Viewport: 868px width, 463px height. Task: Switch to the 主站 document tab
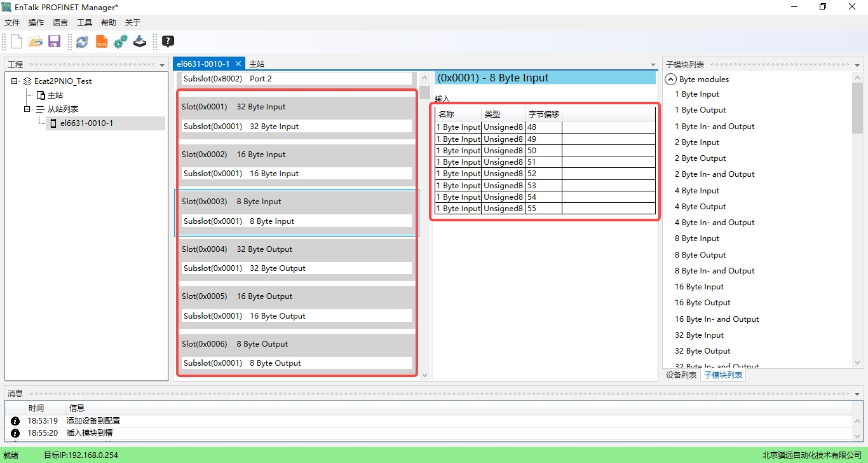pyautogui.click(x=257, y=64)
